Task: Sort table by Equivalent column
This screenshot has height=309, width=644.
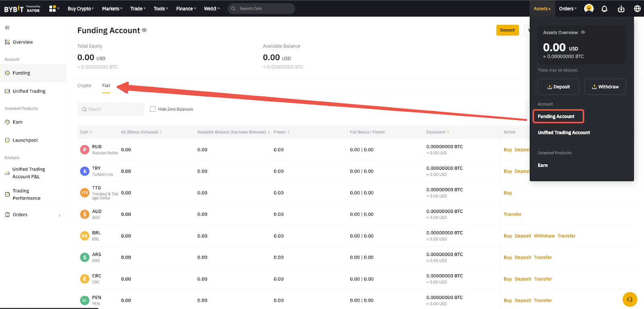Action: [x=438, y=132]
